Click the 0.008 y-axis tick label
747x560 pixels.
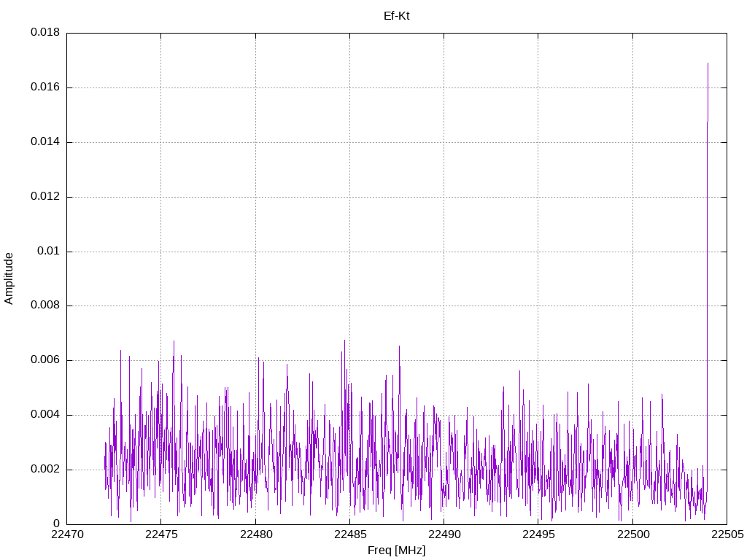pyautogui.click(x=44, y=306)
